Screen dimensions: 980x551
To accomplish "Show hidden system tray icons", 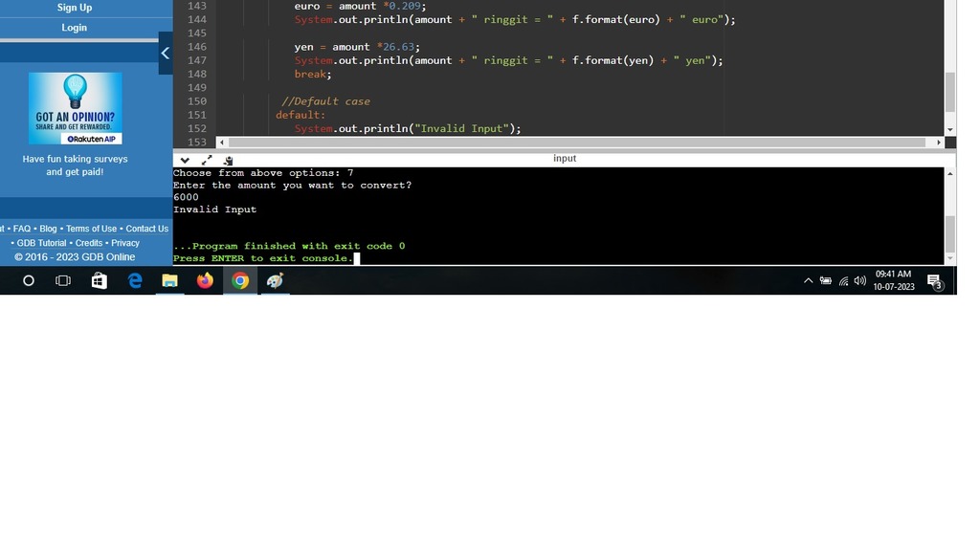I will coord(808,281).
